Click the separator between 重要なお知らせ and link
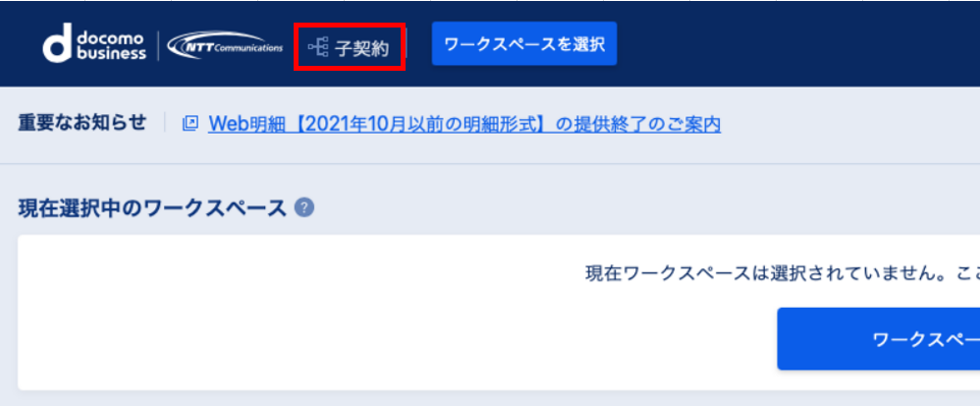Image resolution: width=980 pixels, height=406 pixels. (164, 123)
